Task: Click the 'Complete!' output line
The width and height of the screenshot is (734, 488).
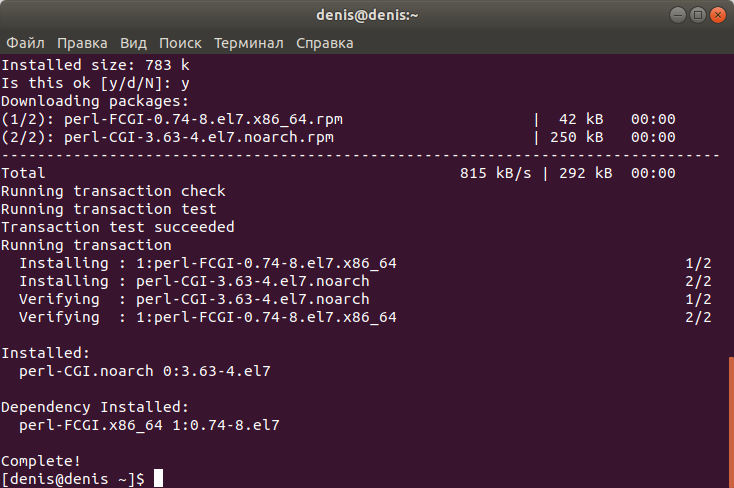Action: point(41,461)
